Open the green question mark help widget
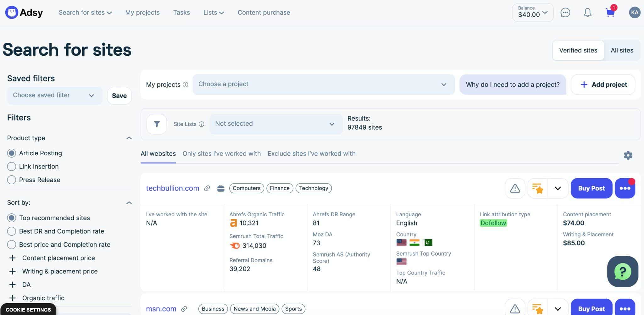Image resolution: width=644 pixels, height=315 pixels. (x=623, y=272)
